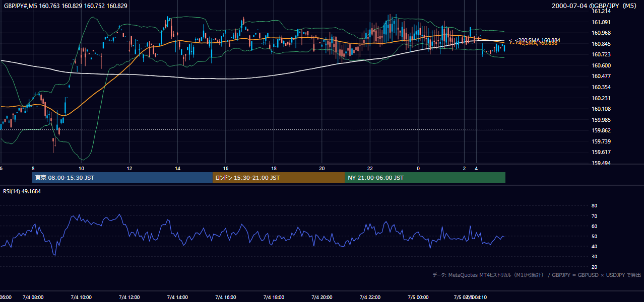The image size is (644, 302).
Task: Click RSI scale level 50
Action: coord(594,236)
